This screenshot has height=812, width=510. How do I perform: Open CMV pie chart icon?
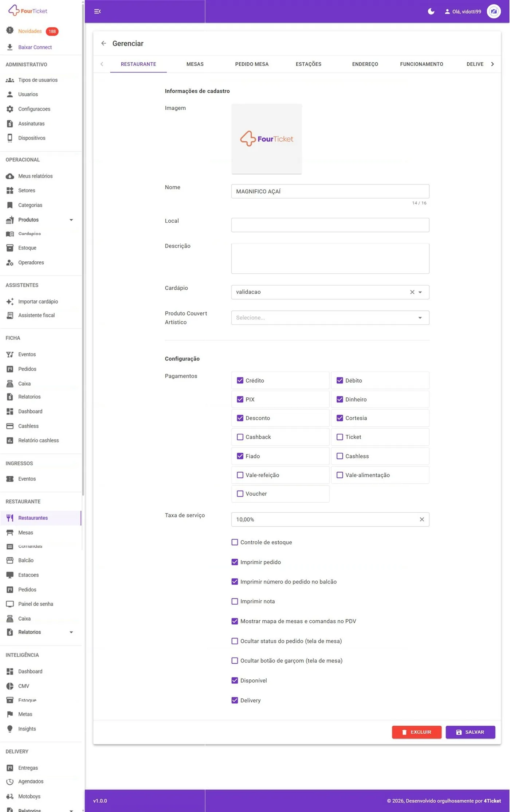tap(10, 686)
